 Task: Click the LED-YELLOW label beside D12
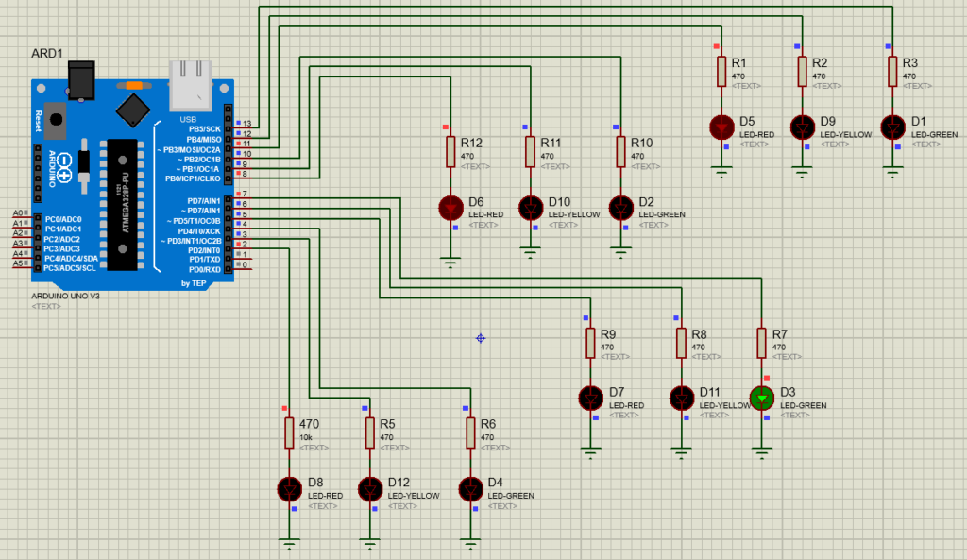414,496
